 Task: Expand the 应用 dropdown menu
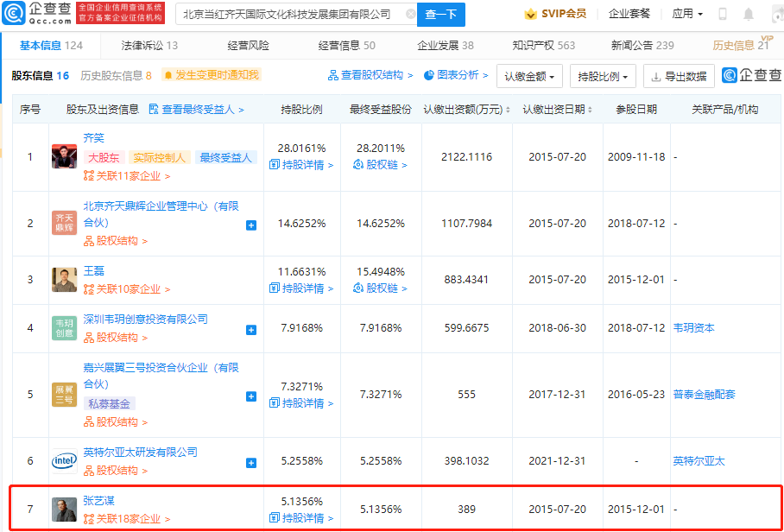click(687, 14)
